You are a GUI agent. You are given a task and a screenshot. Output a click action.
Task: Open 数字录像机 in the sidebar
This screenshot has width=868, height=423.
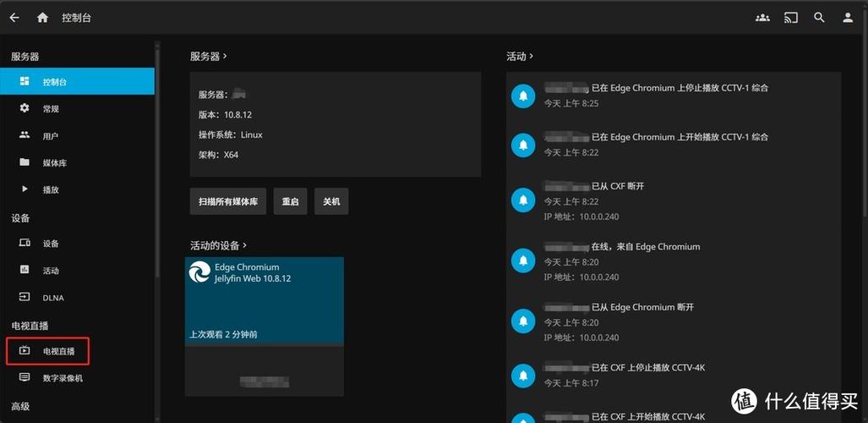(77, 378)
